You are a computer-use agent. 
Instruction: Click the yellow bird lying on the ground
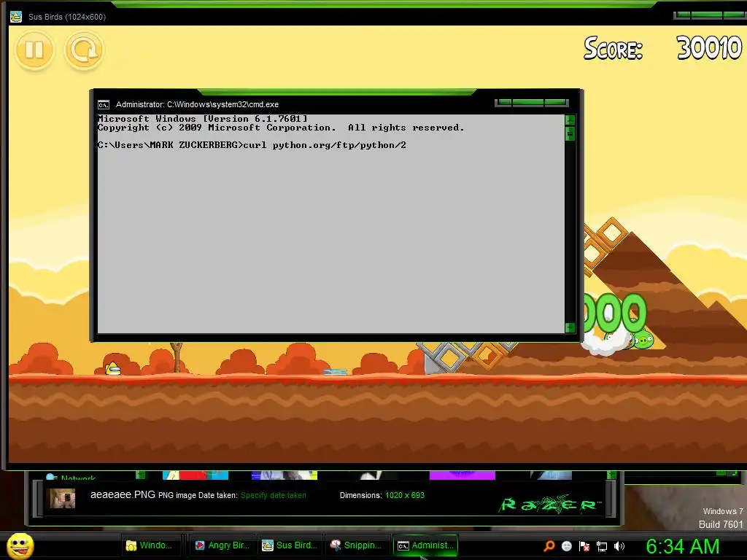point(113,368)
